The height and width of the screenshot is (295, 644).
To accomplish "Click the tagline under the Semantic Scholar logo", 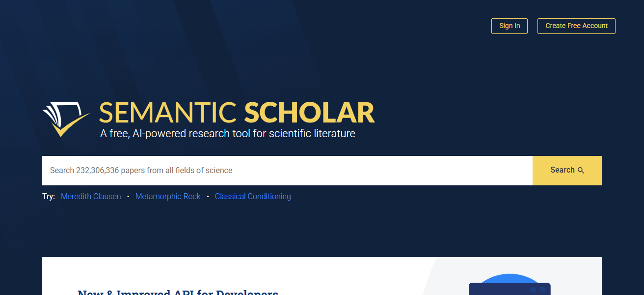I will tap(227, 133).
